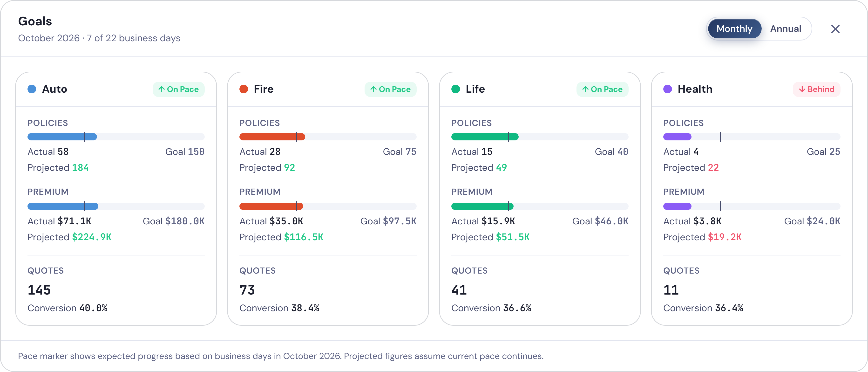
Task: Close the Goals dialog
Action: (835, 29)
